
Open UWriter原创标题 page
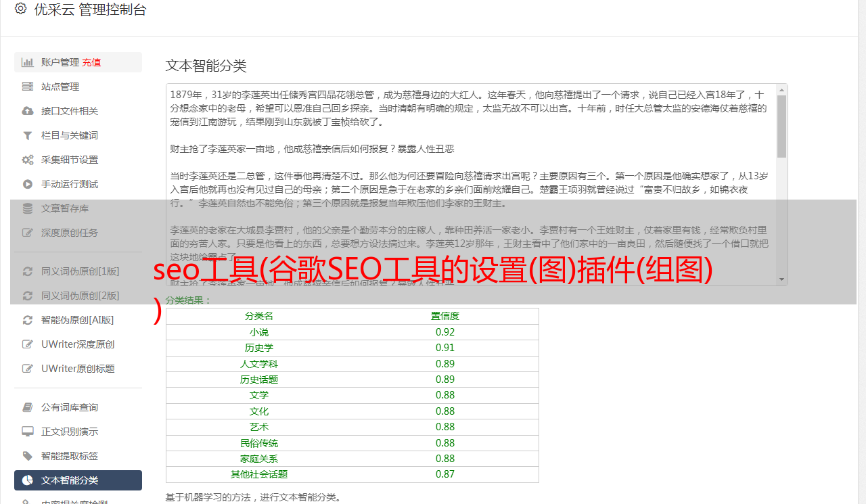tap(78, 369)
